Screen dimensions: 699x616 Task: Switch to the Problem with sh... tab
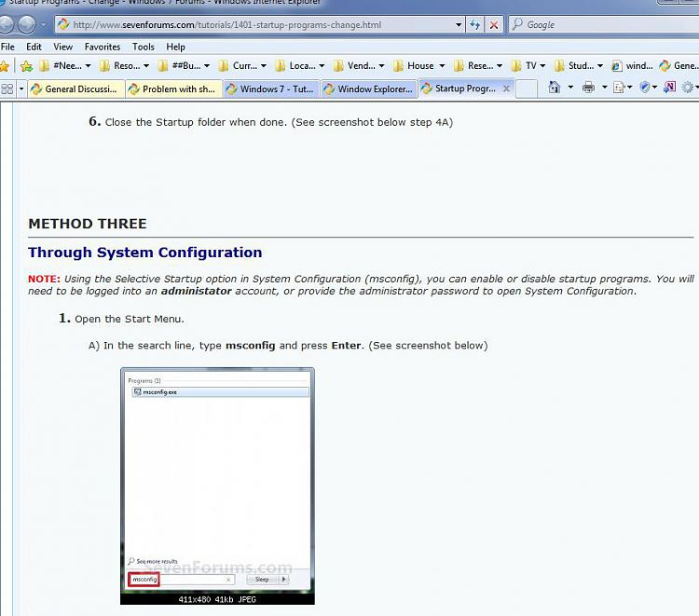pos(174,89)
